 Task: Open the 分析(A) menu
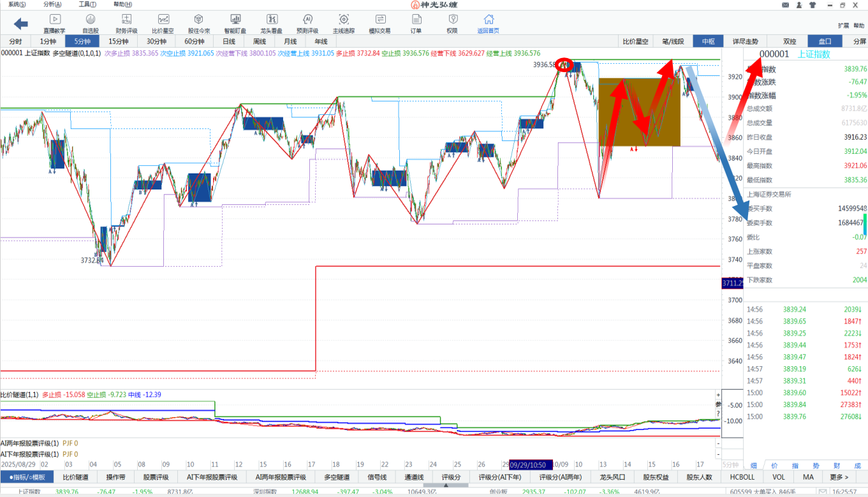tap(52, 4)
